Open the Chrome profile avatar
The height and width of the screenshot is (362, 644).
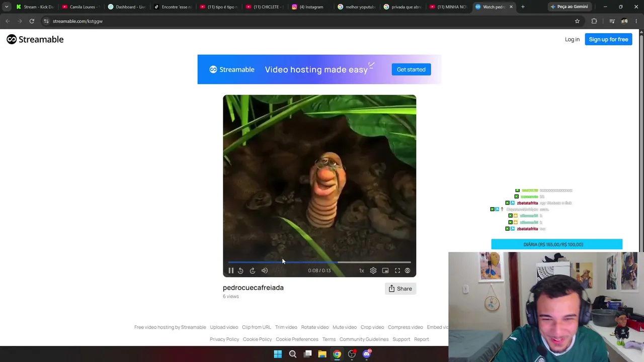coord(624,21)
